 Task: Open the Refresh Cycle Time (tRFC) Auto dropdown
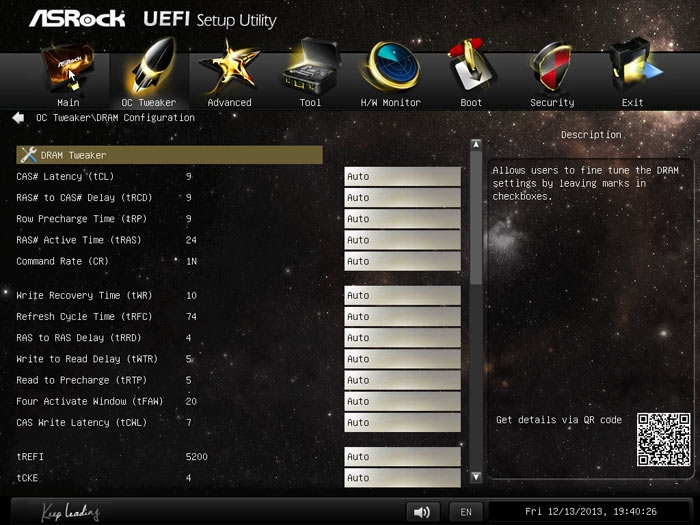pyautogui.click(x=402, y=317)
